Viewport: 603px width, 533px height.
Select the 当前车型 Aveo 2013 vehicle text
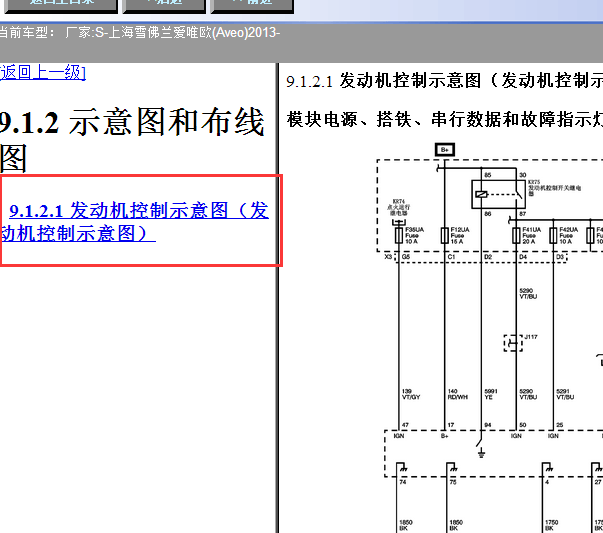(140, 33)
